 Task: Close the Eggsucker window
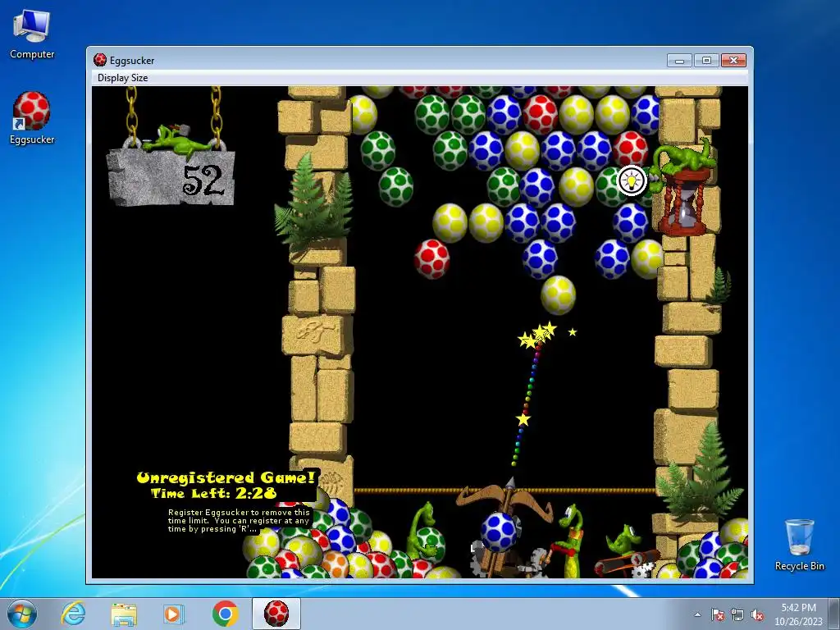pos(734,61)
